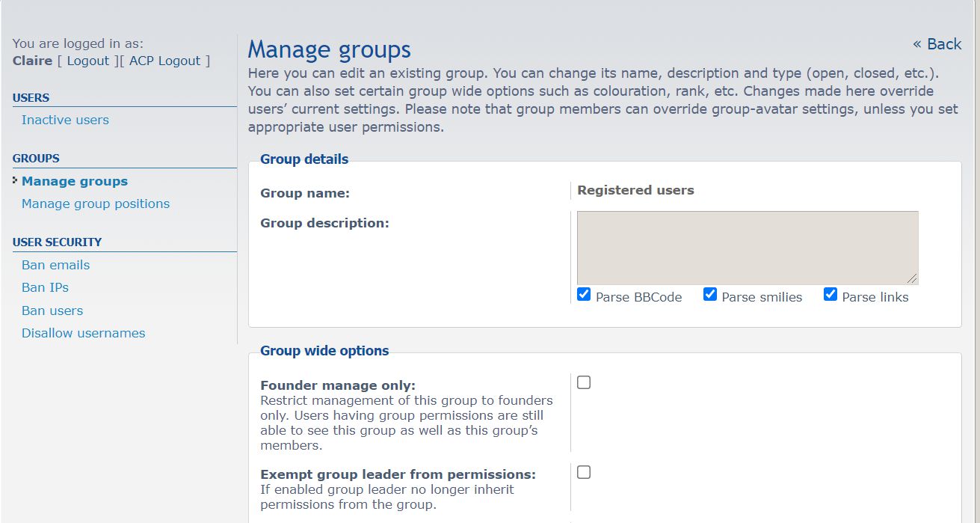Click the description box resize handle
The width and height of the screenshot is (980, 523).
click(x=913, y=279)
